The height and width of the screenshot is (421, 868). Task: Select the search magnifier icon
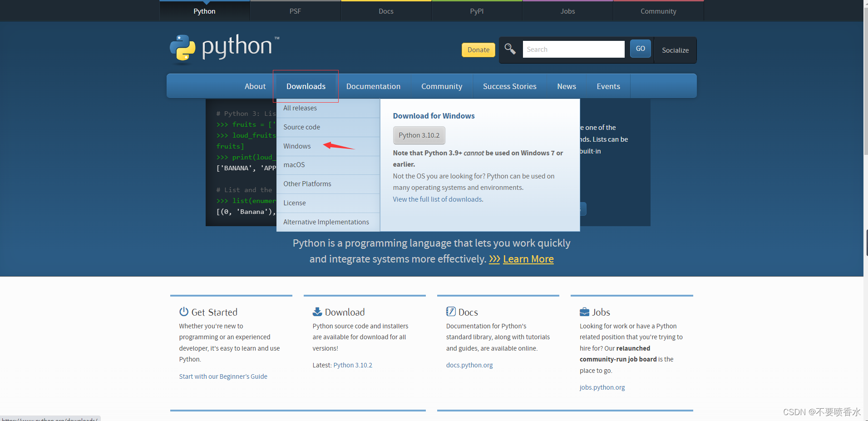[509, 49]
